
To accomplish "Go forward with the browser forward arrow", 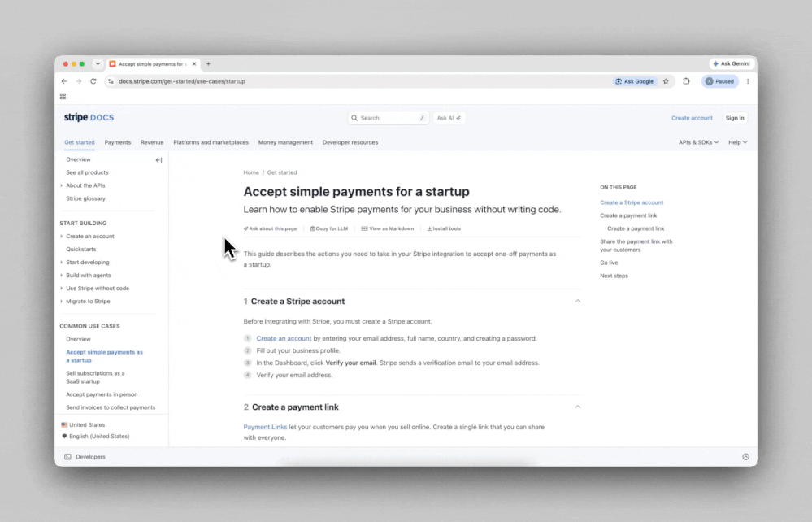I will click(x=79, y=81).
